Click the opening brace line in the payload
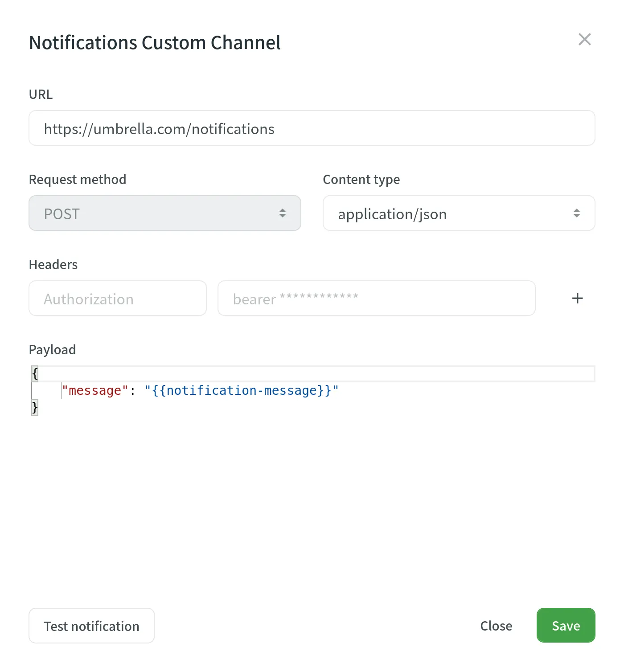Image resolution: width=624 pixels, height=672 pixels. coord(35,373)
